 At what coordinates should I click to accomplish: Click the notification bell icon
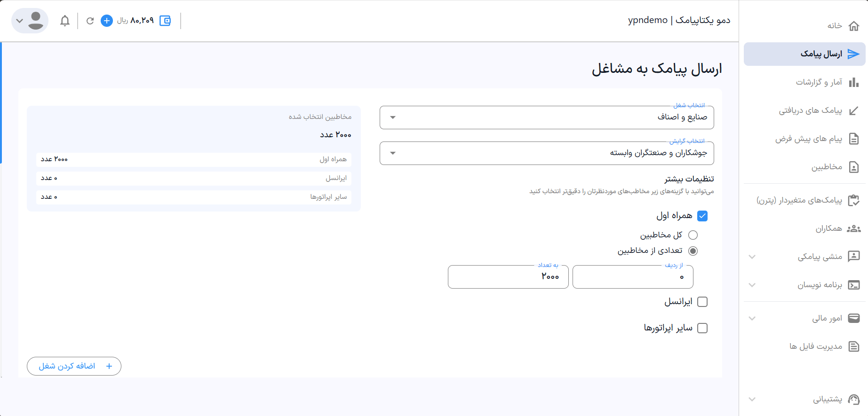tap(65, 21)
